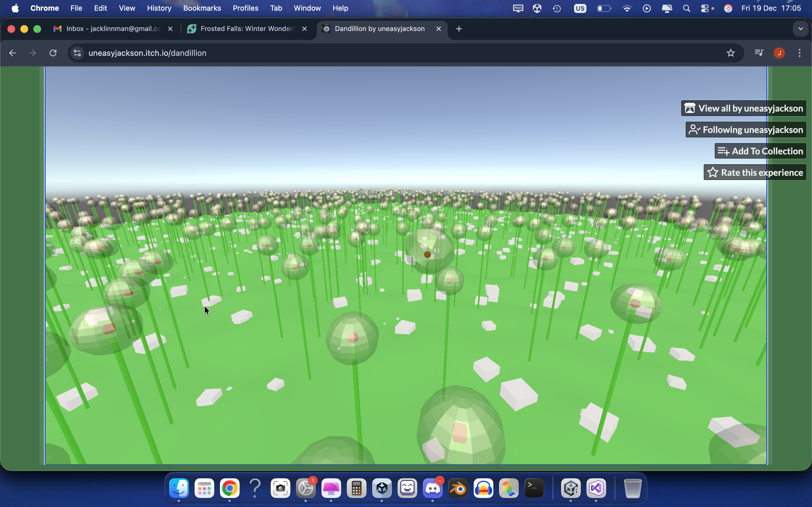The width and height of the screenshot is (812, 507).
Task: Open the media controls icon in toolbar
Action: pyautogui.click(x=759, y=53)
